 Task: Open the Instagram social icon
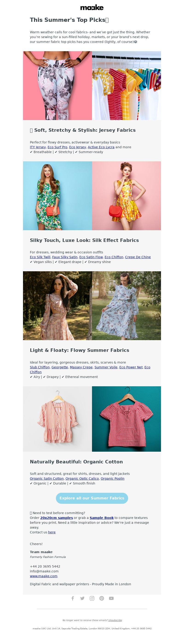tap(92, 598)
